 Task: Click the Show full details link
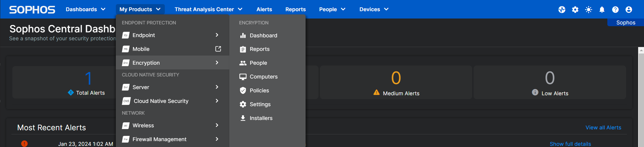point(570,144)
